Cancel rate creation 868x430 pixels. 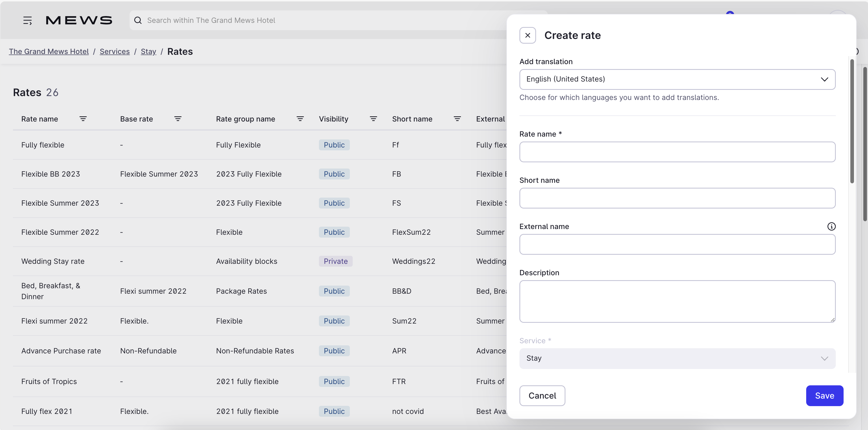[x=542, y=396]
